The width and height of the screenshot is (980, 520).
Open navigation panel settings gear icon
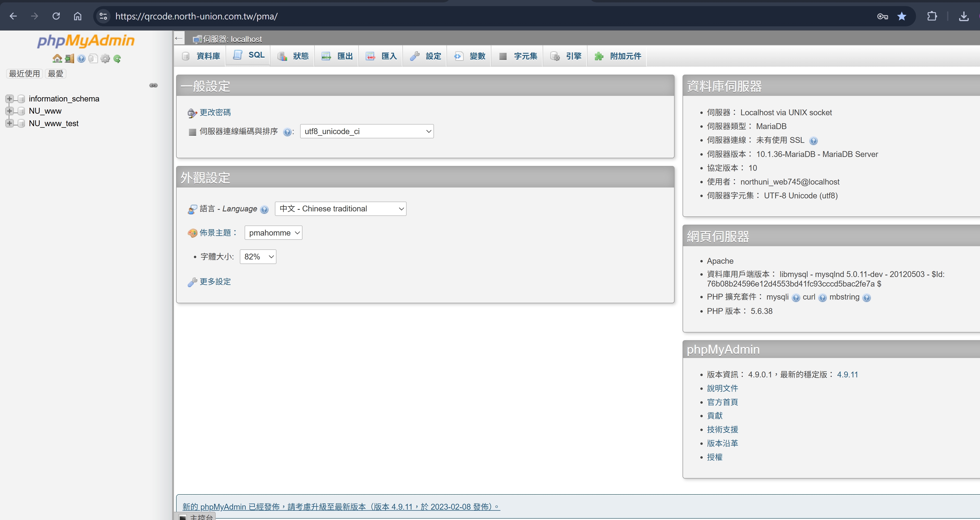point(105,59)
